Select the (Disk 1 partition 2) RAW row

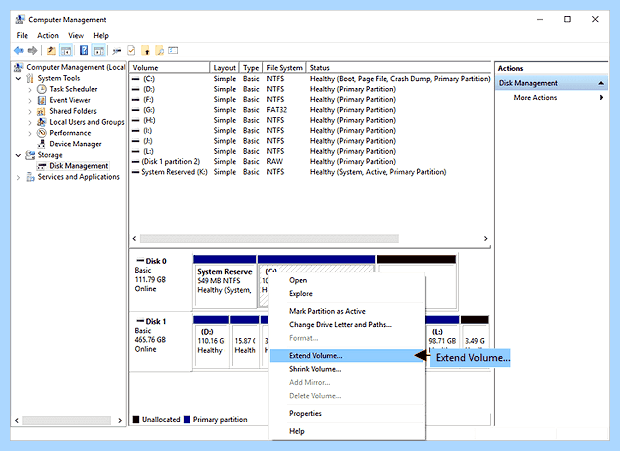click(x=310, y=162)
